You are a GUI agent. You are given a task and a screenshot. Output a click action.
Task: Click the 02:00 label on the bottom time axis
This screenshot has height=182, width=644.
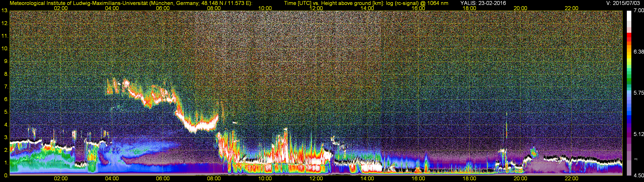[x=61, y=179]
